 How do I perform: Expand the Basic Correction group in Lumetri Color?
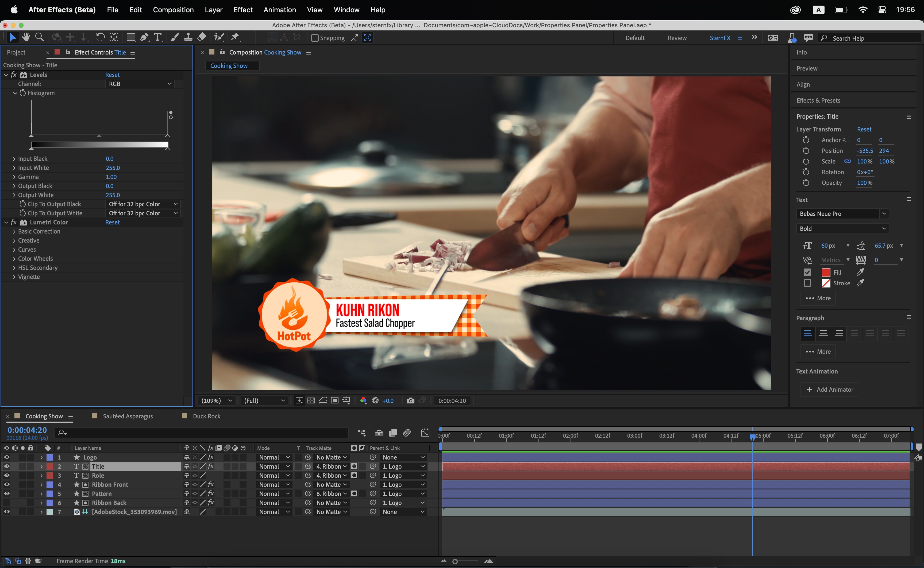[14, 231]
